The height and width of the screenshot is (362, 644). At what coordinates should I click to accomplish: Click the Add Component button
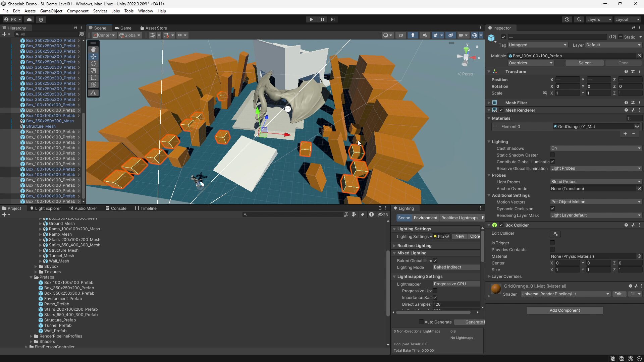click(565, 310)
